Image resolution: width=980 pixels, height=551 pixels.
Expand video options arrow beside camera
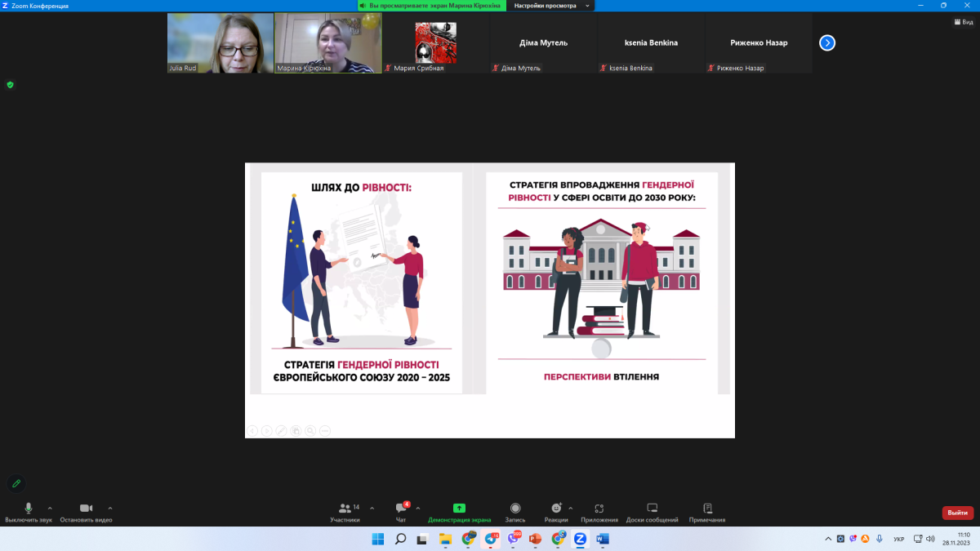110,508
